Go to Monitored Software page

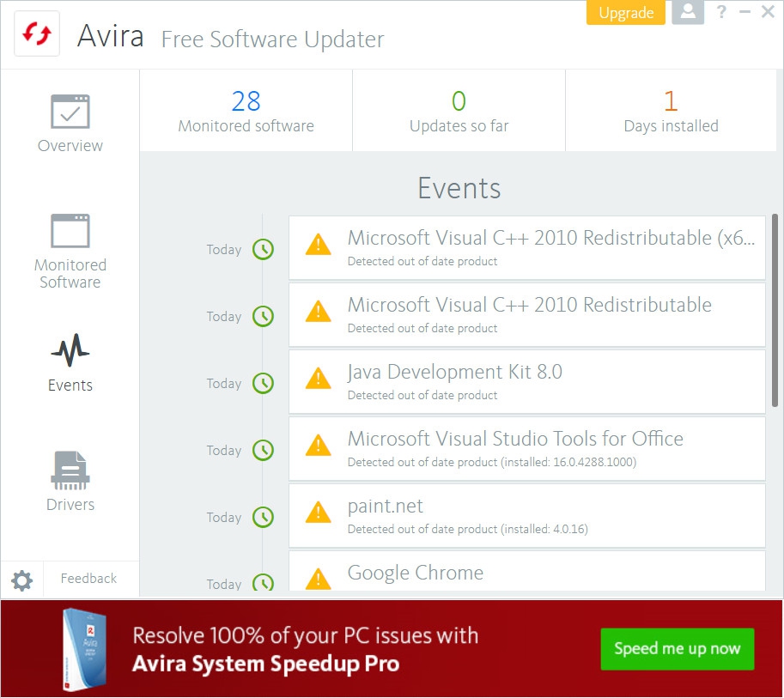[70, 252]
